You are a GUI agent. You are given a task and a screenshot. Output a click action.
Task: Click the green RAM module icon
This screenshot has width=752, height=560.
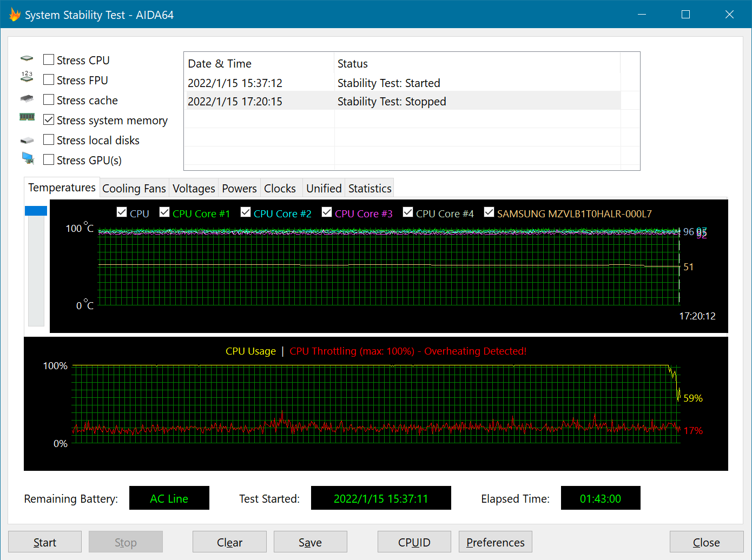coord(27,117)
